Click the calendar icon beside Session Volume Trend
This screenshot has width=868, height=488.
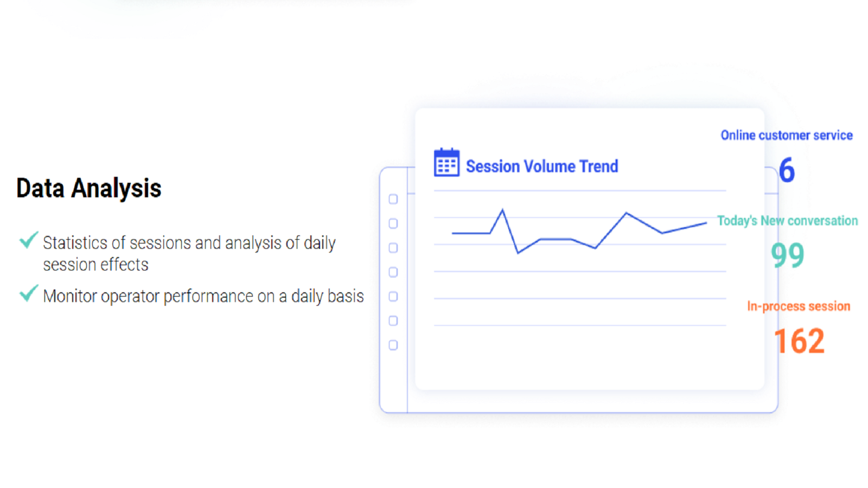pyautogui.click(x=446, y=163)
